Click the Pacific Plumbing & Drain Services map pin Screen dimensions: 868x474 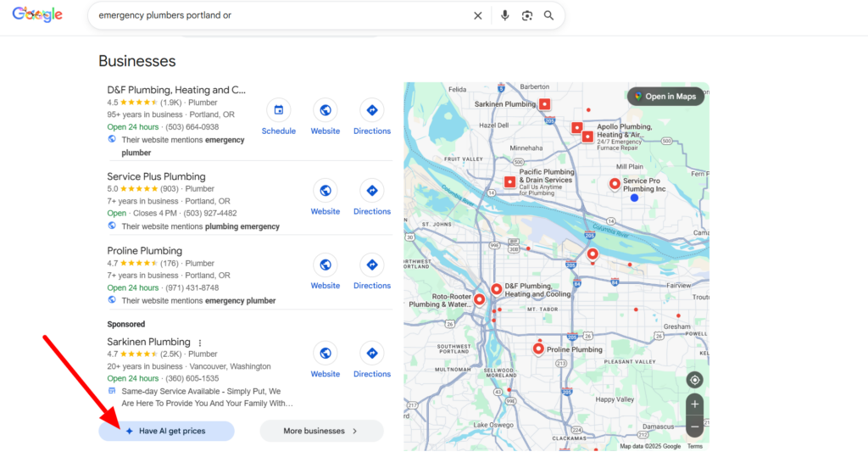pyautogui.click(x=509, y=181)
